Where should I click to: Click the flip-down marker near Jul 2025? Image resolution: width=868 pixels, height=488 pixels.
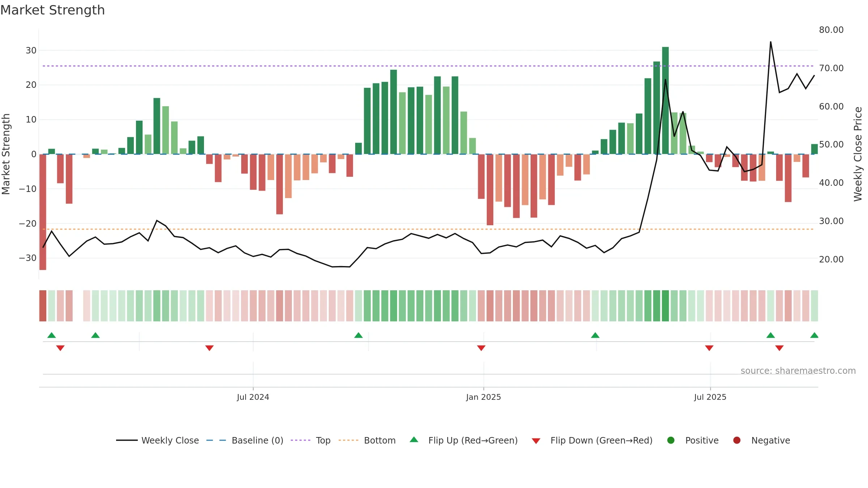coord(709,348)
